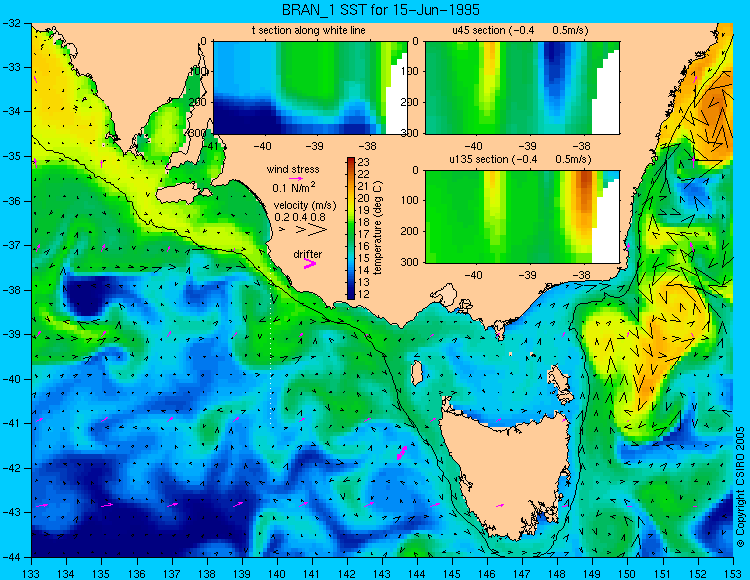Click latitude label '-42' on left axis

point(11,468)
